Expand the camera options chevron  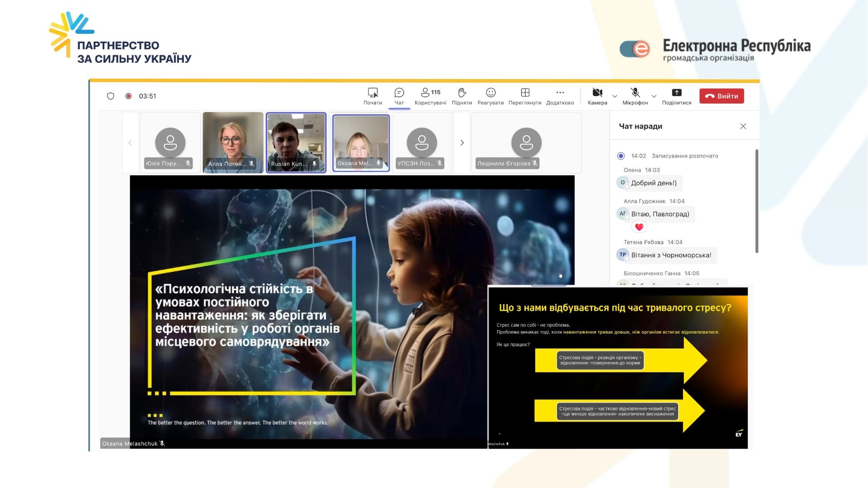point(614,96)
